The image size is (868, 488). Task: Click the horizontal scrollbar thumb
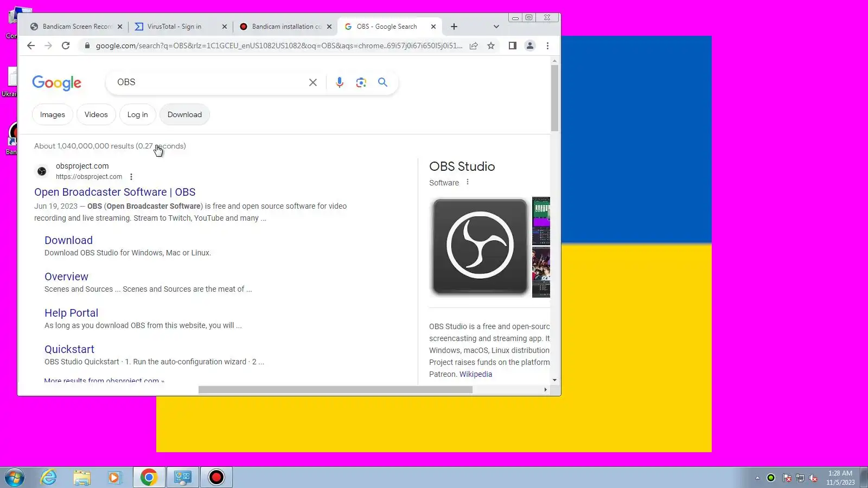click(335, 389)
